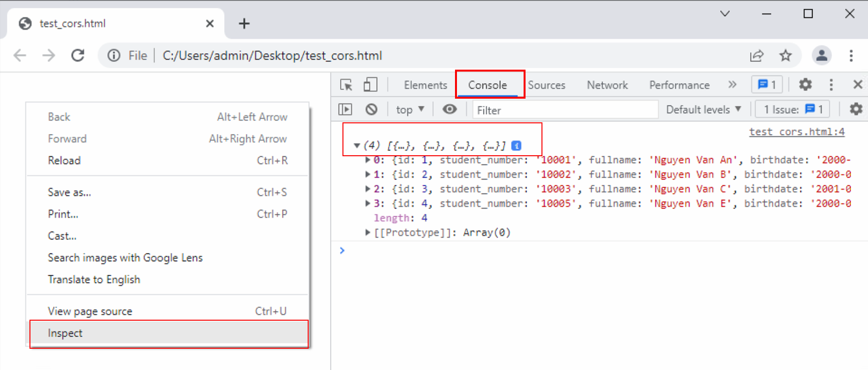Viewport: 868px width, 370px height.
Task: Collapse the logged array of 4 objects
Action: pos(357,146)
